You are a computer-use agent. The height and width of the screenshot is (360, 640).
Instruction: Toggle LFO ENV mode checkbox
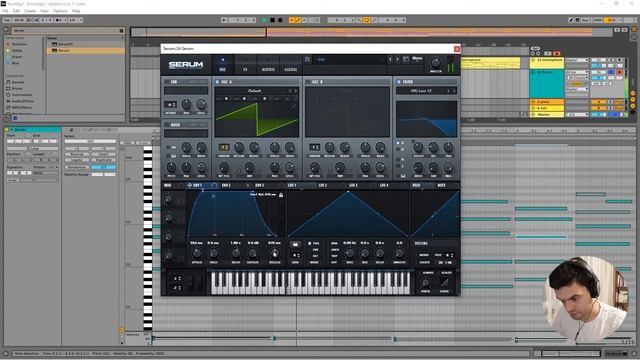coord(310,249)
